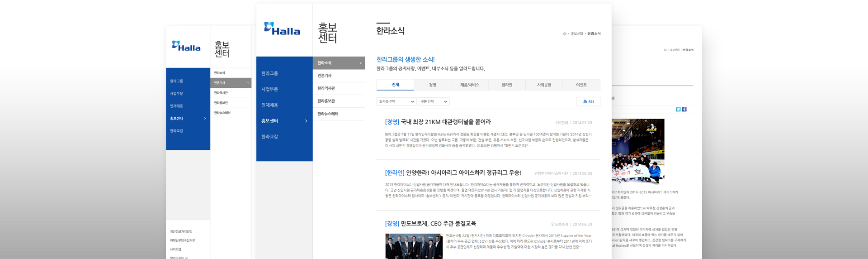
Task: Click the ice hockey team photo in the right window
Action: 638,152
